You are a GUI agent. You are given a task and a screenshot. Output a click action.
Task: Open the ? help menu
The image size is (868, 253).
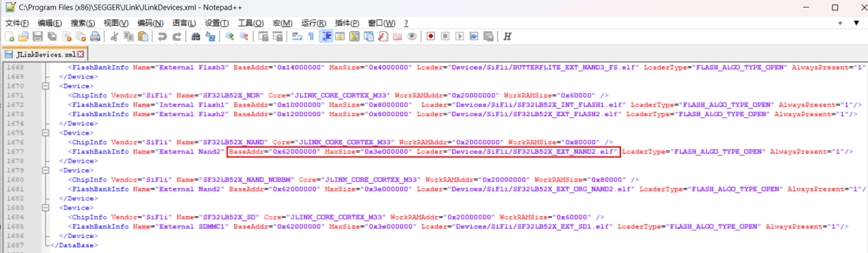(x=406, y=23)
